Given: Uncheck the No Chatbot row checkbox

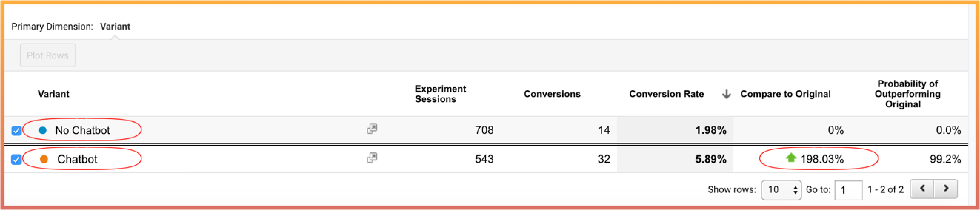Looking at the screenshot, I should pos(16,131).
